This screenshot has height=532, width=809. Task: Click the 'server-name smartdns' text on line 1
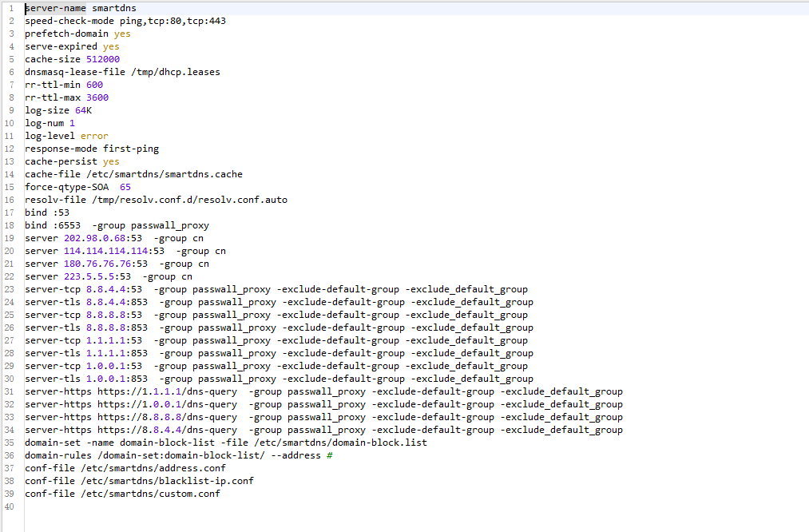[x=81, y=8]
